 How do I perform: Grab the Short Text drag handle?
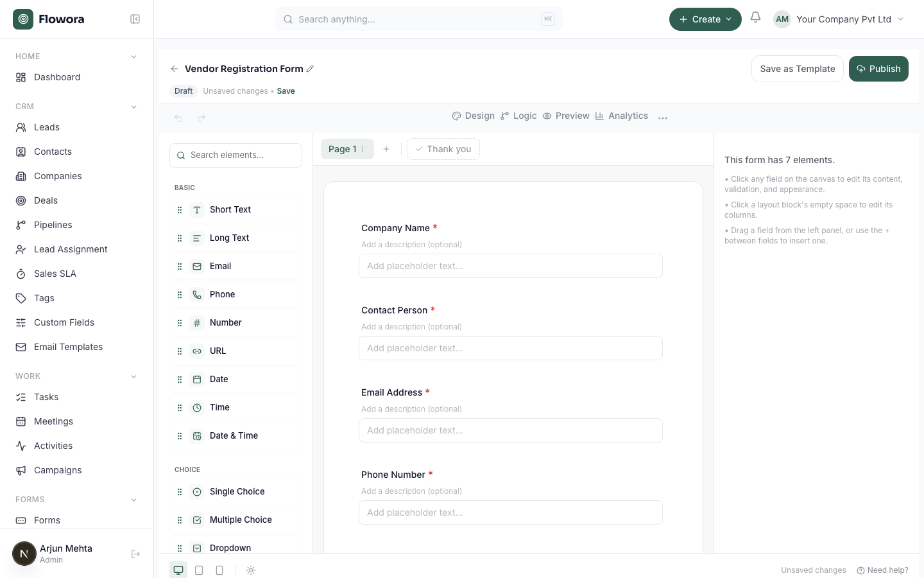[180, 210]
